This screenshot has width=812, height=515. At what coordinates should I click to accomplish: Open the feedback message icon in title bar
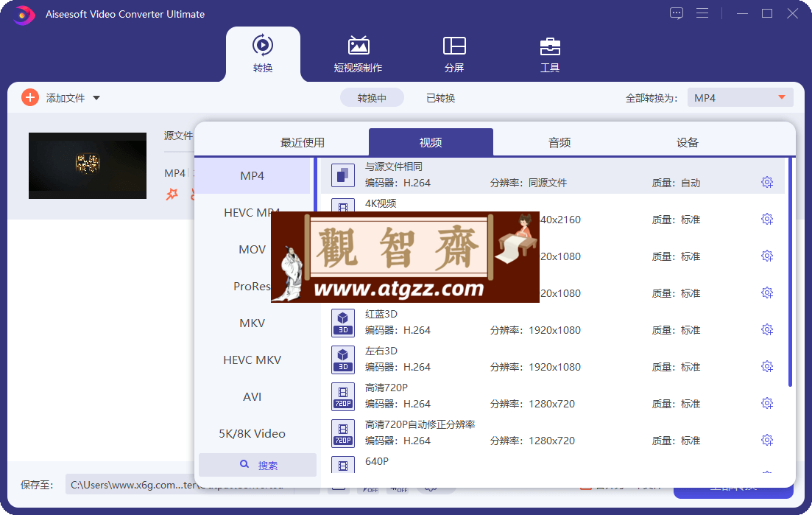[677, 13]
